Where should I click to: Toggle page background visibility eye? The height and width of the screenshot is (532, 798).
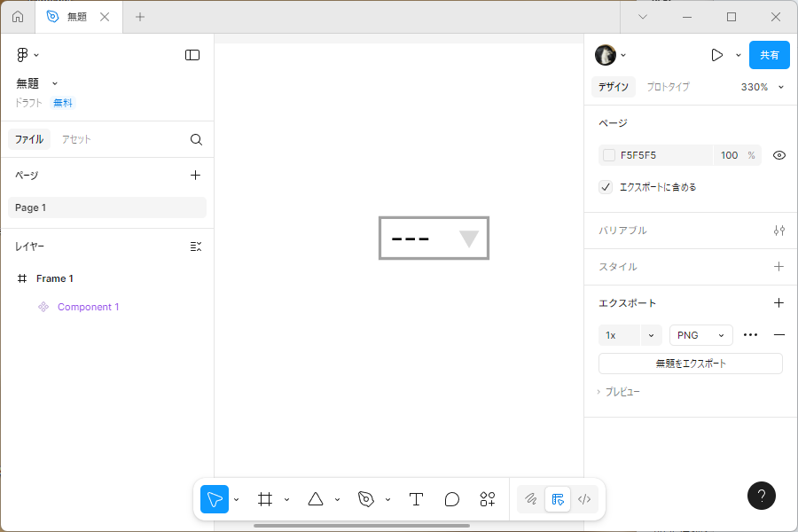pos(778,155)
